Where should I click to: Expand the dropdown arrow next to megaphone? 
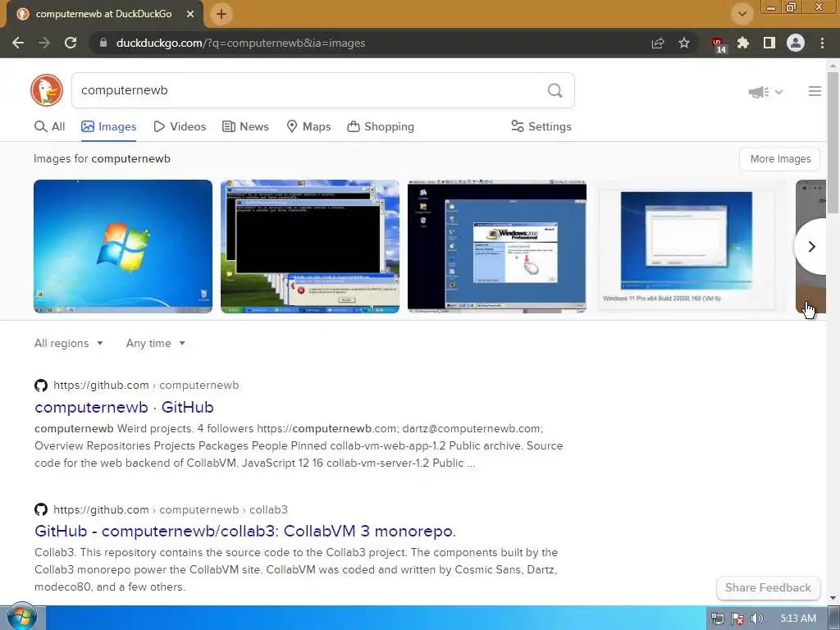click(x=779, y=92)
